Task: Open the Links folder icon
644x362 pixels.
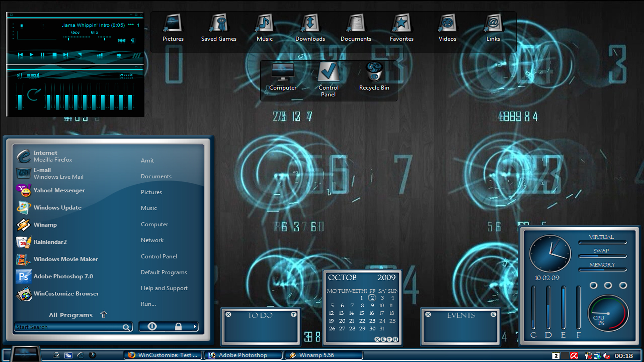Action: 493,27
